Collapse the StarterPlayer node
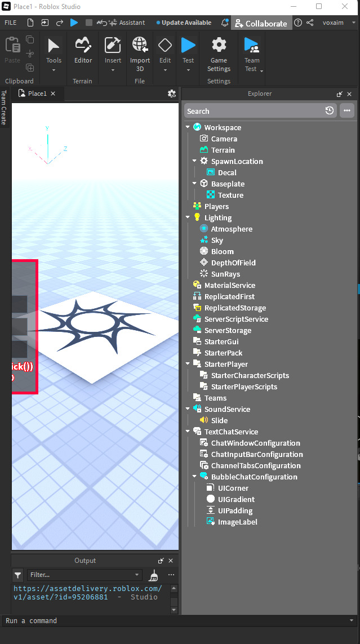Image resolution: width=360 pixels, height=644 pixels. 188,364
